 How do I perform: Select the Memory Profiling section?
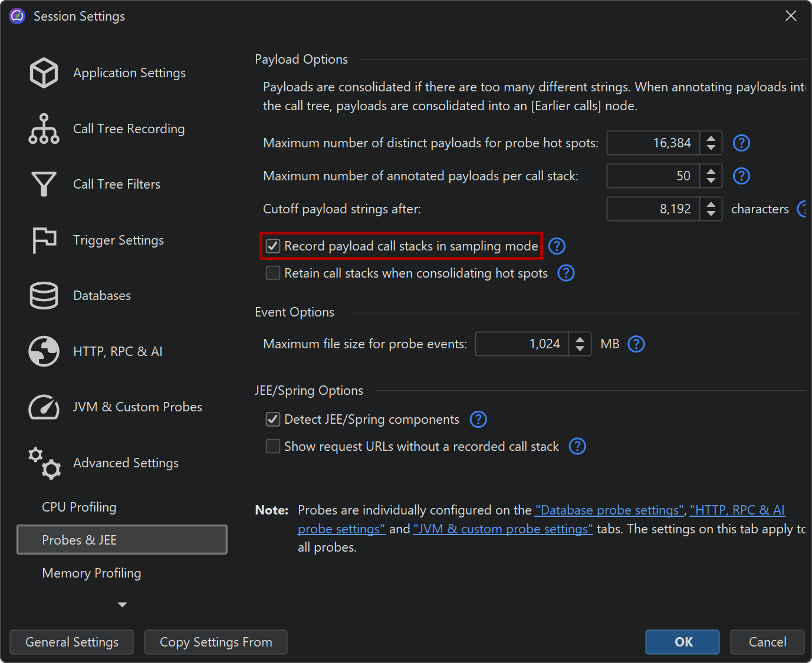tap(91, 573)
